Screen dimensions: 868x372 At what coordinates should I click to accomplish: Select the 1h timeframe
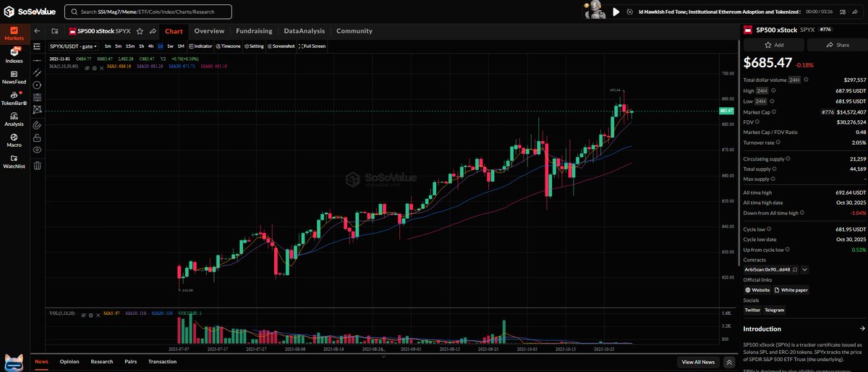142,46
